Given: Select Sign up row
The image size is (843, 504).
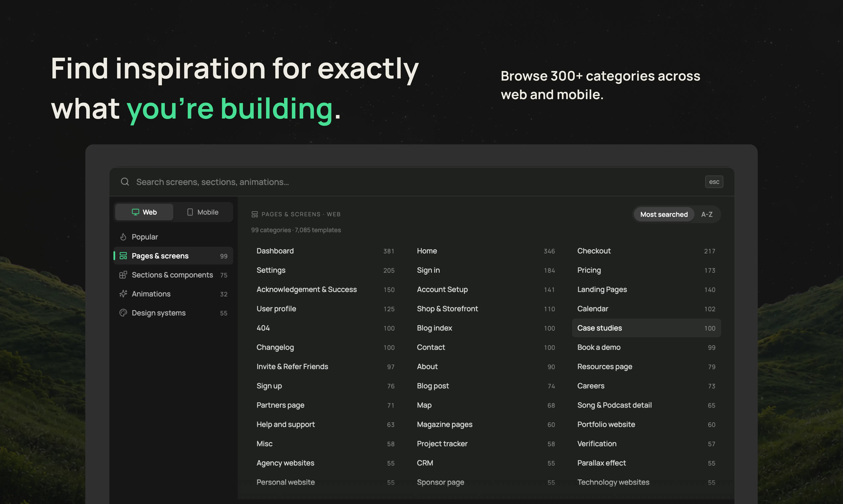Looking at the screenshot, I should pos(326,386).
